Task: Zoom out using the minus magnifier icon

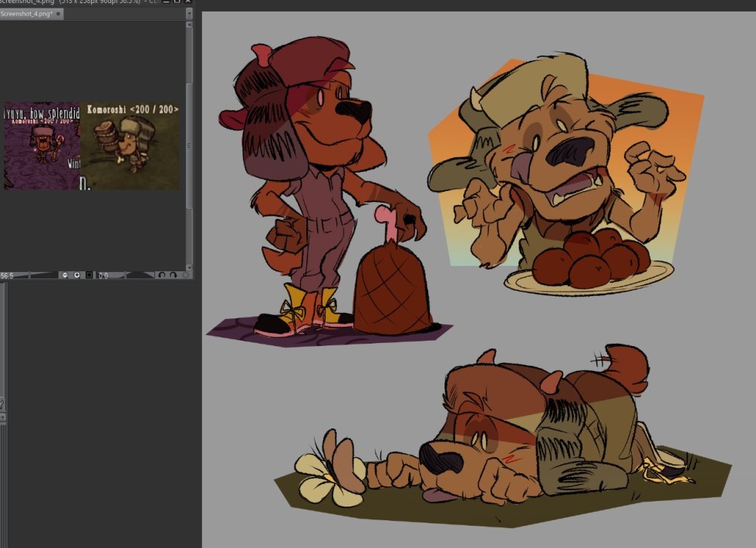Action: click(66, 275)
